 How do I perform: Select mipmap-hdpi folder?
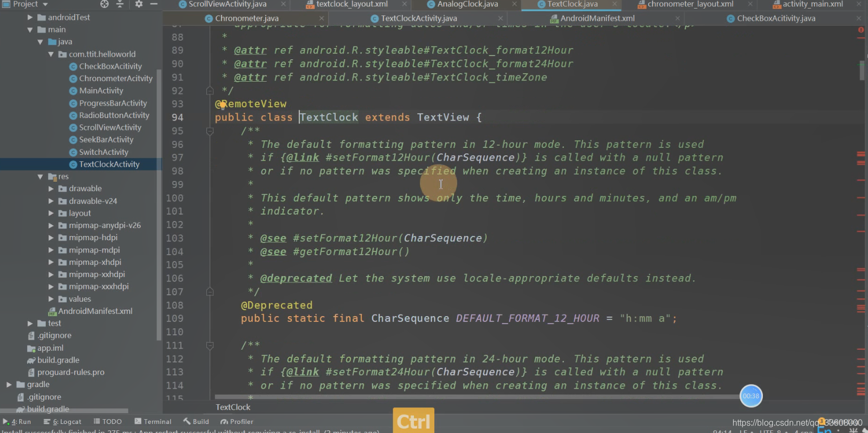click(x=93, y=238)
